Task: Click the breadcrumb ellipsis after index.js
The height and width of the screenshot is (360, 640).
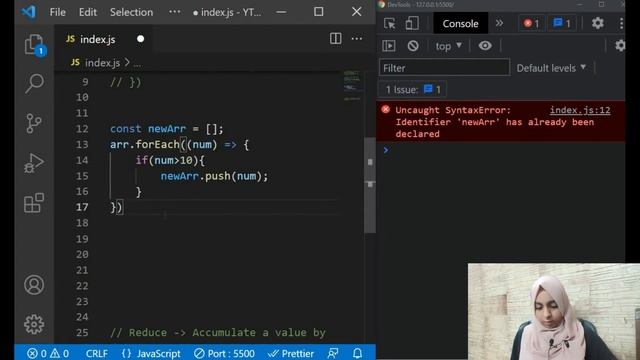Action: (x=138, y=64)
